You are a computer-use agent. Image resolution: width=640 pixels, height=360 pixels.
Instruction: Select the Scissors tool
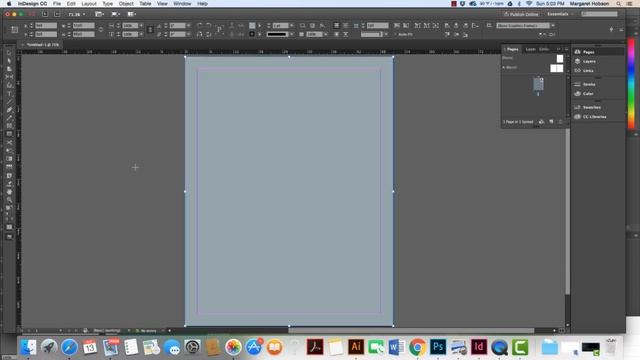[x=9, y=142]
